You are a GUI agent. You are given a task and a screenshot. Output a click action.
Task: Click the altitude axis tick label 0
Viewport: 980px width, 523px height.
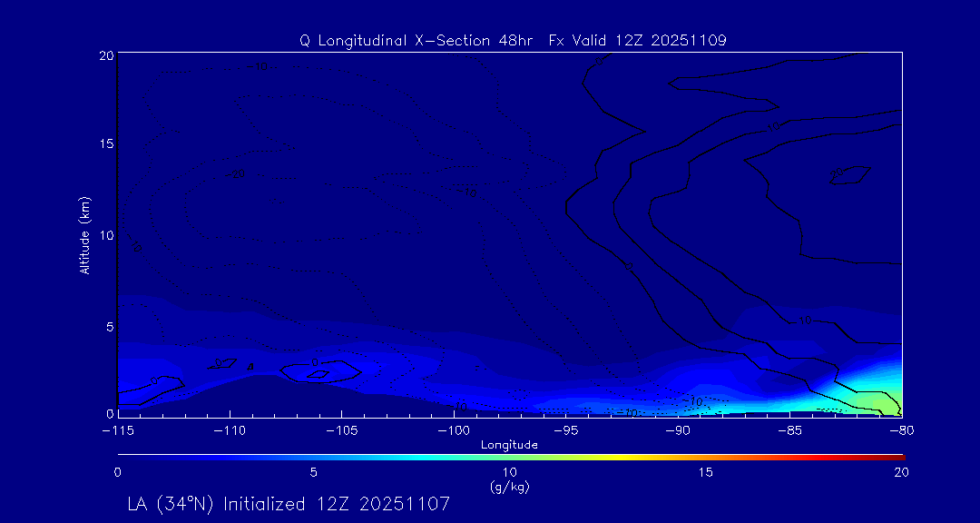pos(110,413)
